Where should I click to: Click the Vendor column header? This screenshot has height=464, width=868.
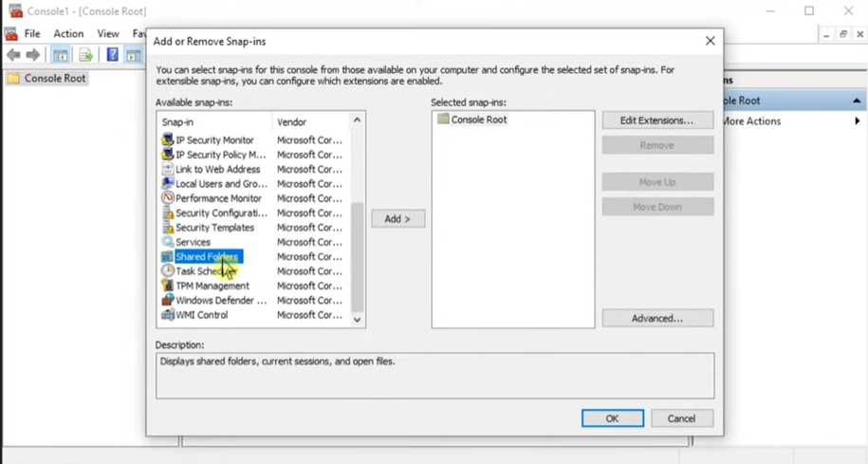click(x=290, y=122)
